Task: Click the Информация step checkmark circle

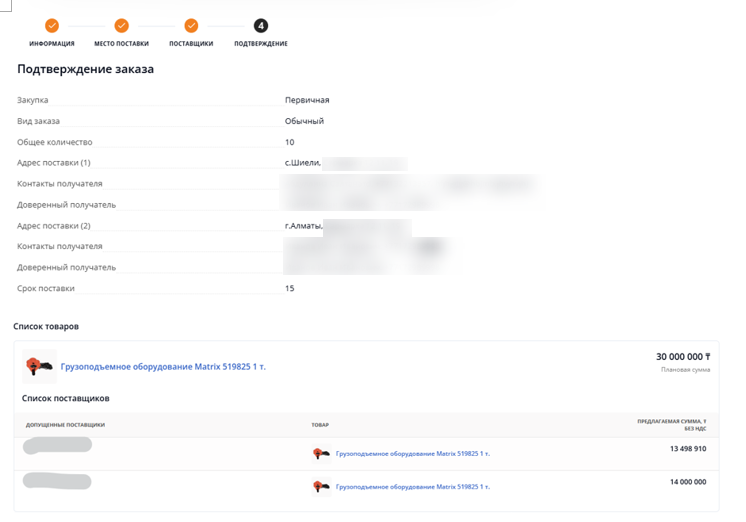Action: pos(52,26)
